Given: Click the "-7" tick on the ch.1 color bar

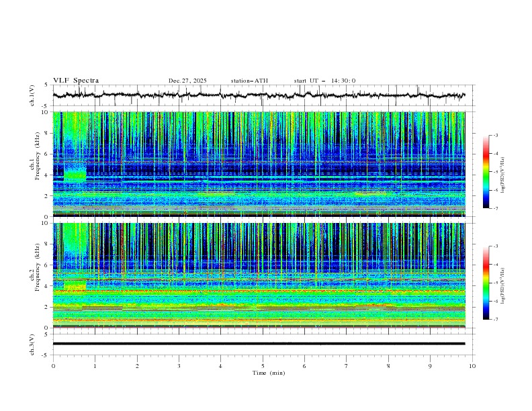Looking at the screenshot, I should pos(496,208).
